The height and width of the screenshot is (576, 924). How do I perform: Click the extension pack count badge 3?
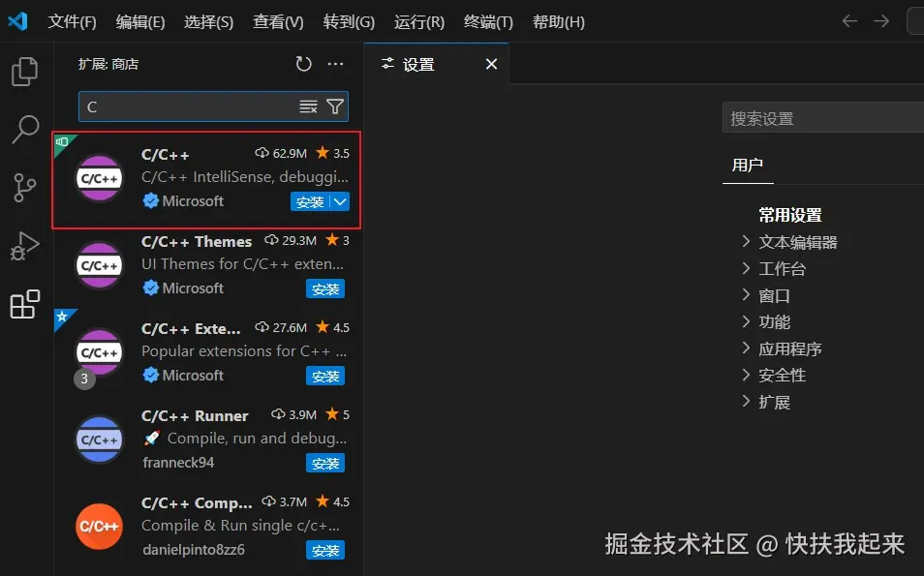[84, 379]
